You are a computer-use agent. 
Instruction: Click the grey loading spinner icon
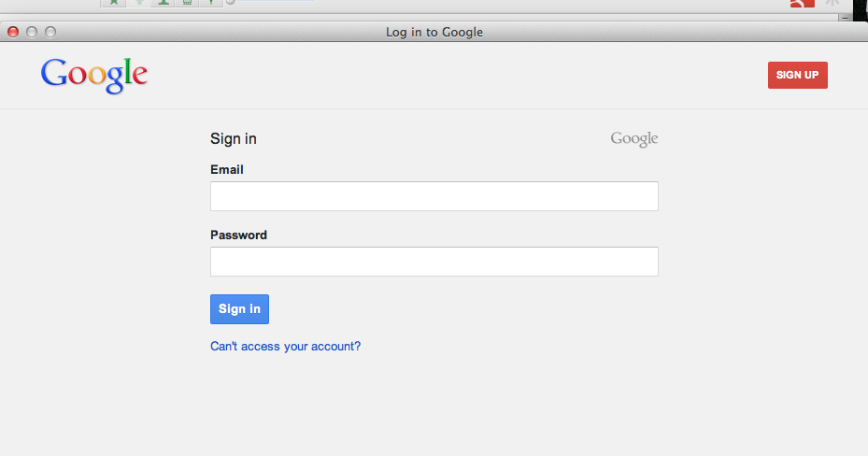[x=832, y=3]
